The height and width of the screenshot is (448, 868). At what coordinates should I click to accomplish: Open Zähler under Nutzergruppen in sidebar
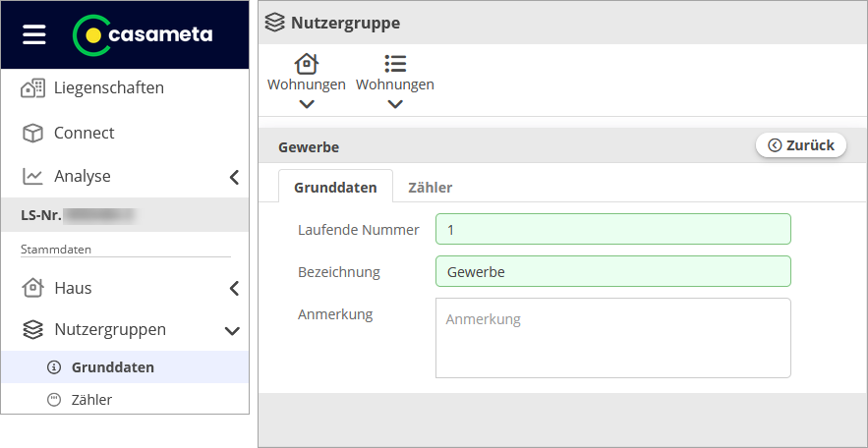[x=91, y=400]
